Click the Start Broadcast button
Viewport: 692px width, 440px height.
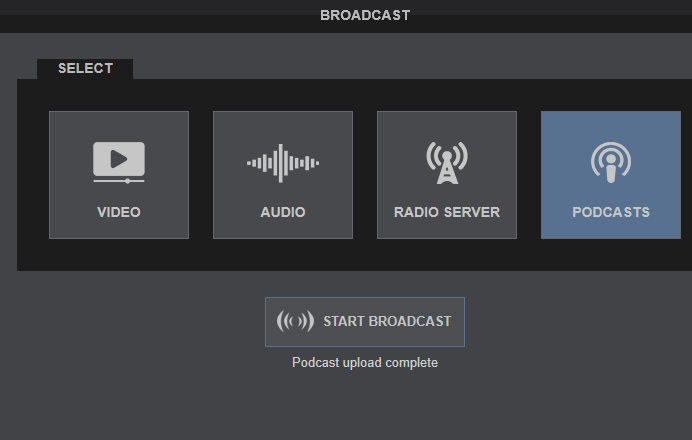click(365, 322)
